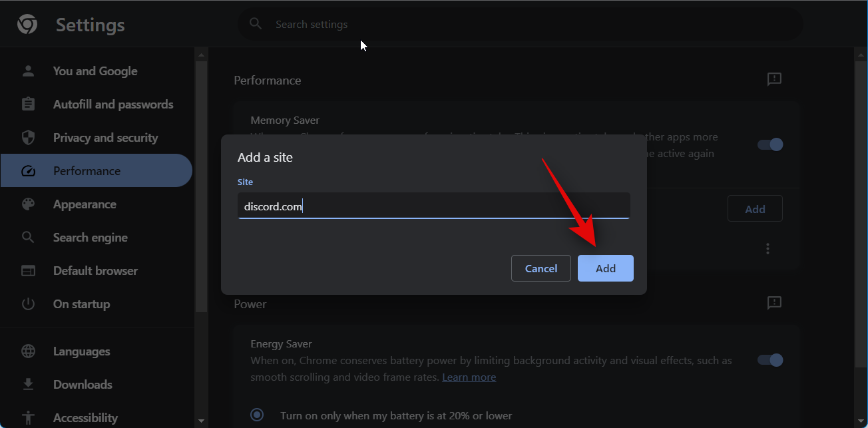868x428 pixels.
Task: Open You and Google settings
Action: [96, 71]
